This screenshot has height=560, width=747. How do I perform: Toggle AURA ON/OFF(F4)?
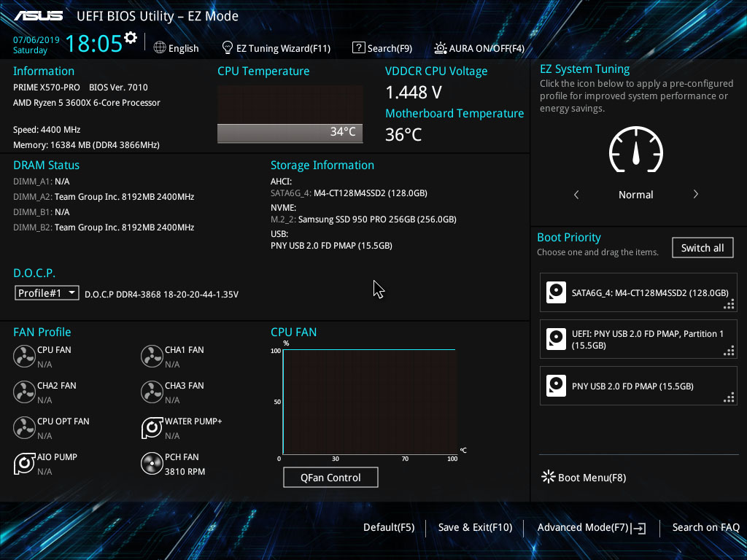click(x=487, y=48)
